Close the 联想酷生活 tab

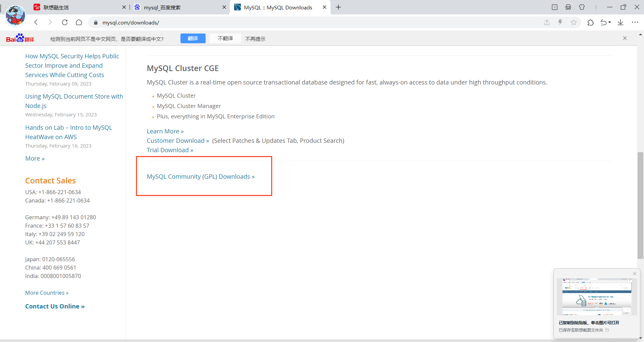[124, 7]
